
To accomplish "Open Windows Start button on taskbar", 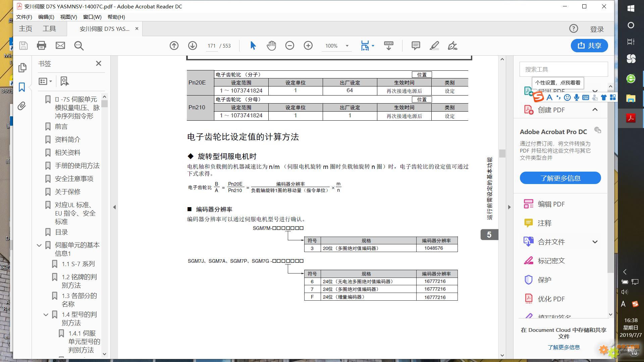I will (631, 9).
